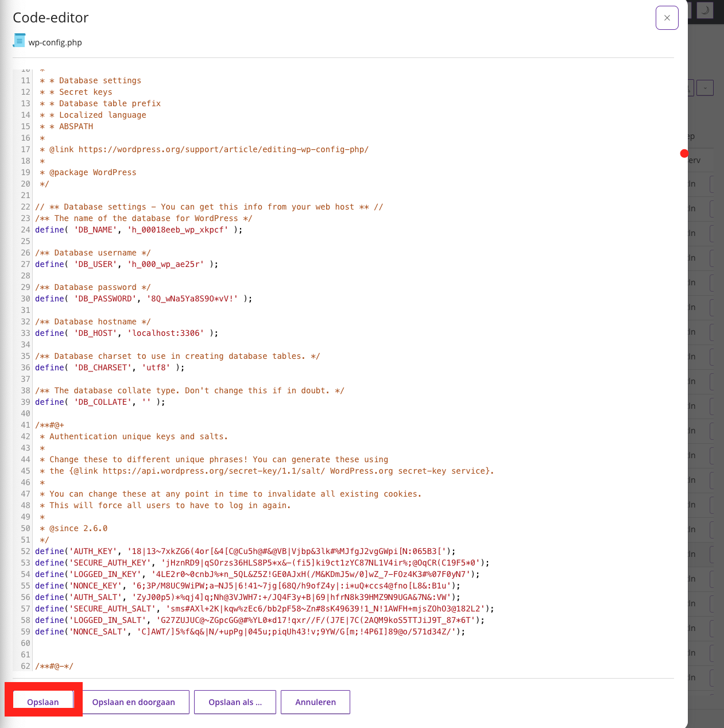Close the Code-editor dialog with X
724x728 pixels.
(x=667, y=18)
